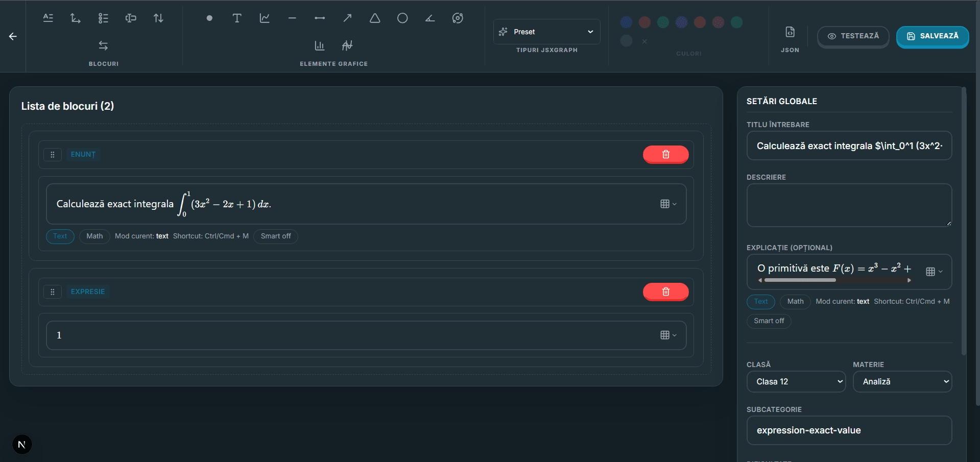Delete the EXPRESIE block
980x462 pixels.
pyautogui.click(x=665, y=291)
